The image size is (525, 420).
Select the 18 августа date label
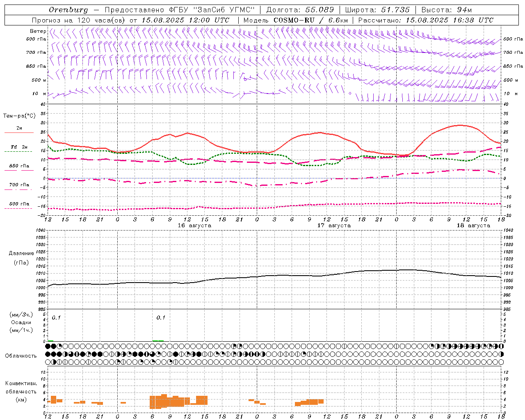click(473, 226)
